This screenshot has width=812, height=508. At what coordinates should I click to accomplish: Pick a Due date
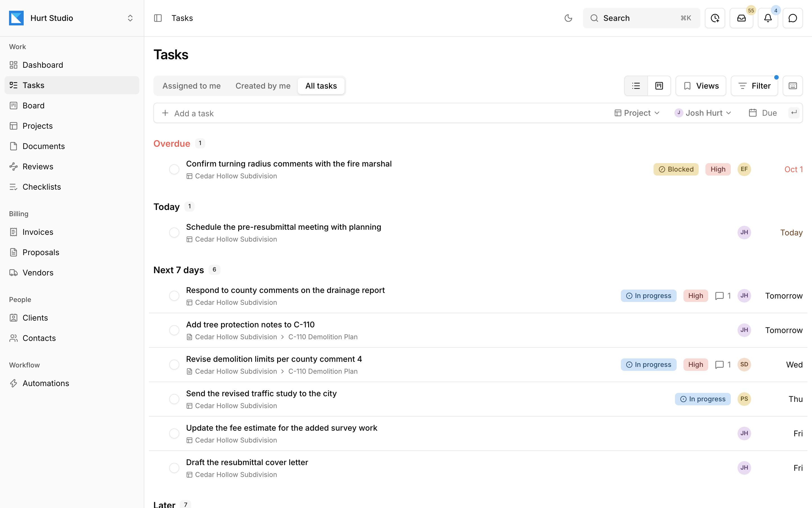(762, 113)
